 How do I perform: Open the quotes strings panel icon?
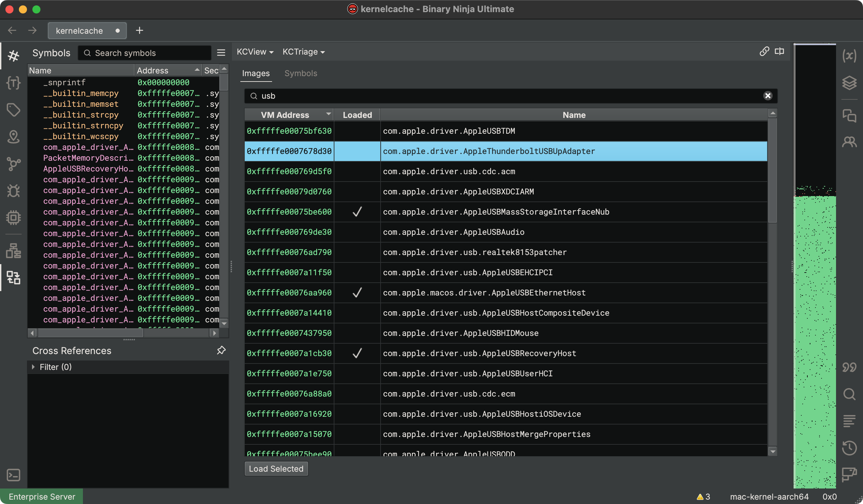tap(849, 368)
